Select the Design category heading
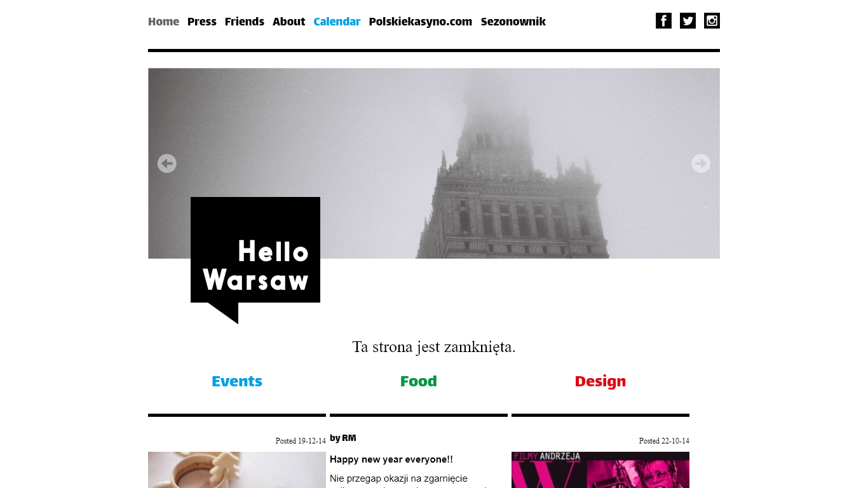Viewport: 868px width, 488px height. pyautogui.click(x=600, y=381)
